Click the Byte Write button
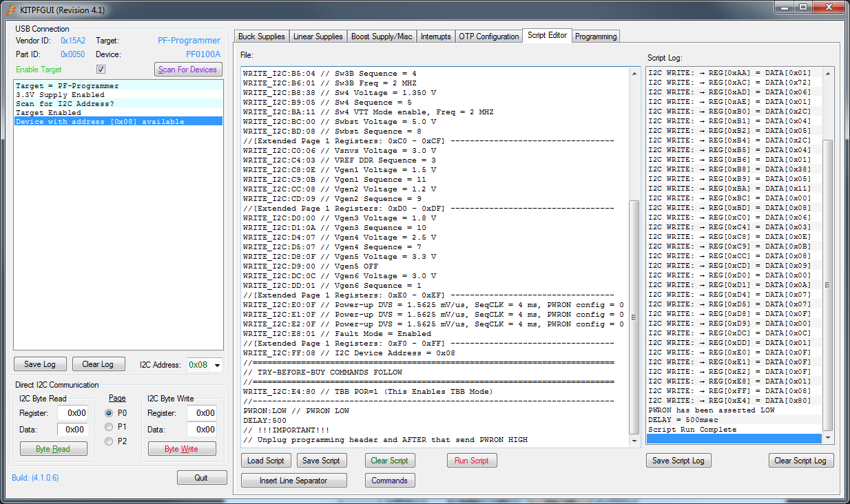The image size is (850, 504). click(x=181, y=449)
